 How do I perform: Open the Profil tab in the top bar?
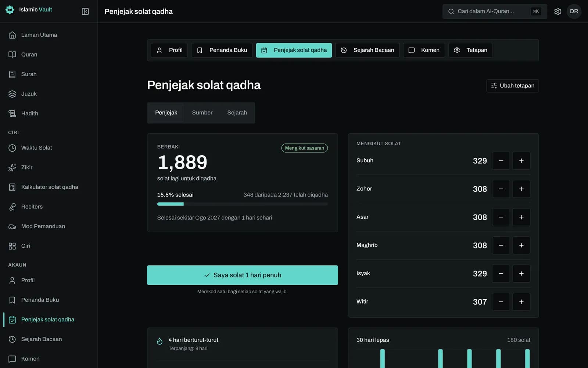(x=169, y=50)
